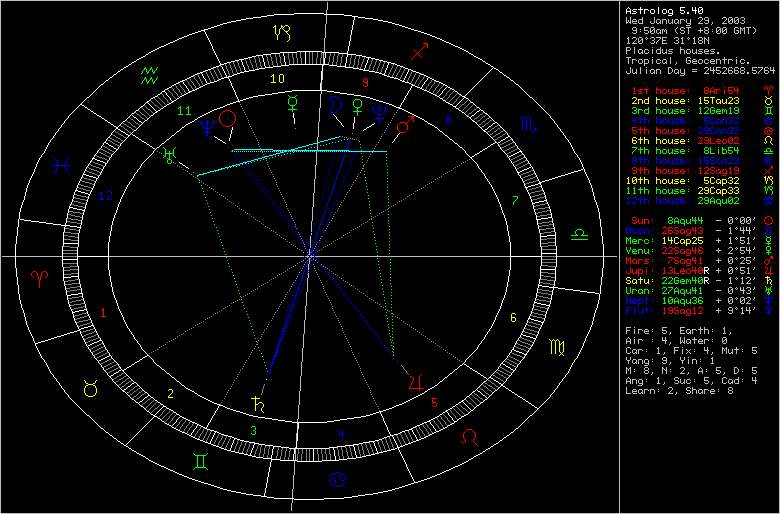Click the Sun glyph in the chart wheel

[229, 118]
